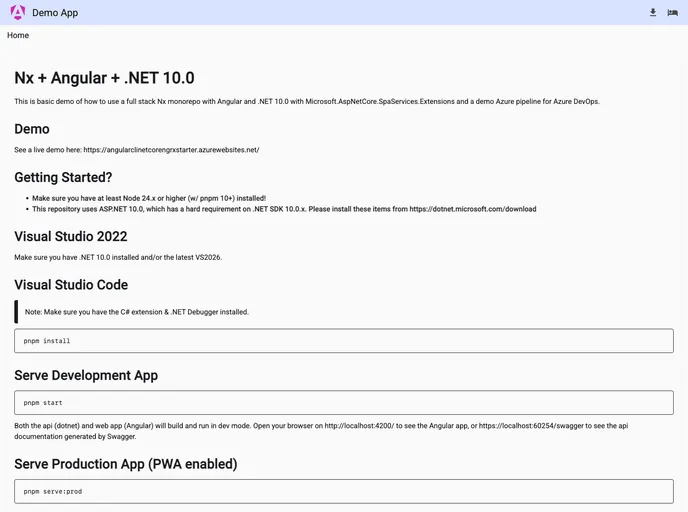Click the 'latest VS2026' sentence
Image resolution: width=688 pixels, height=512 pixels.
(118, 258)
